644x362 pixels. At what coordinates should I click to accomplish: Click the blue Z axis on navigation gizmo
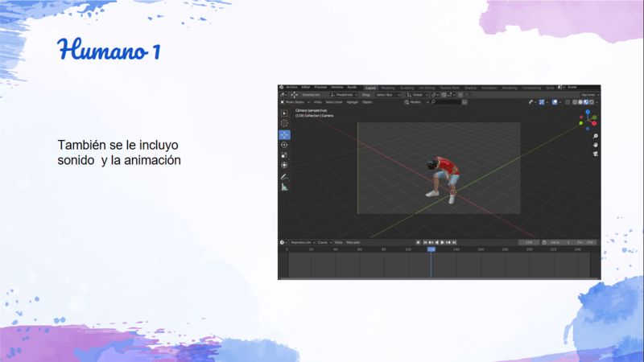tap(588, 113)
